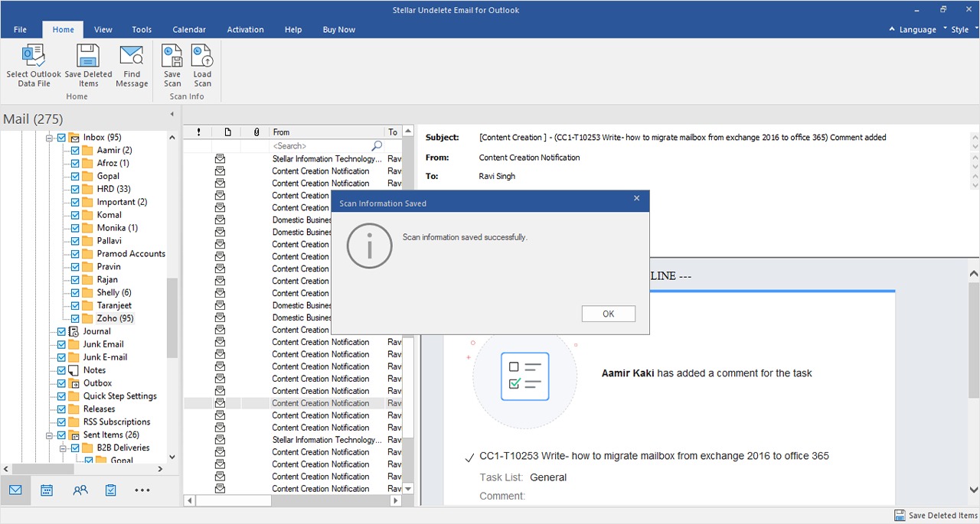Click the Journal folder icon
This screenshot has height=524, width=980.
click(x=74, y=331)
